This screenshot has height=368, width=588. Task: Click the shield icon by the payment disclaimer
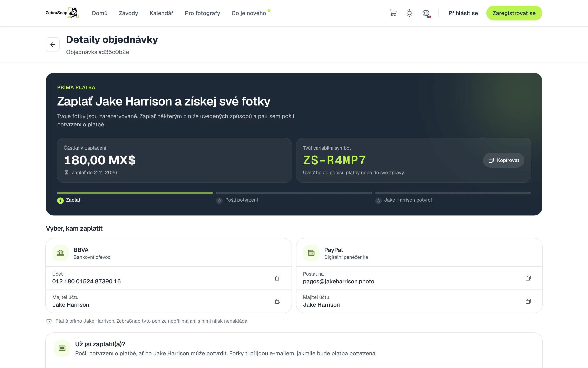point(49,321)
